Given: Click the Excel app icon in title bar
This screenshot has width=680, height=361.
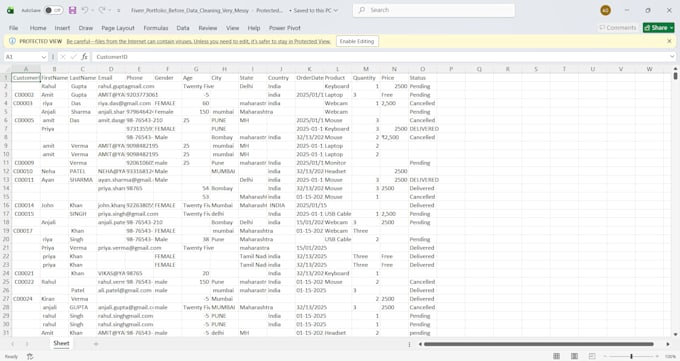Looking at the screenshot, I should [x=10, y=10].
